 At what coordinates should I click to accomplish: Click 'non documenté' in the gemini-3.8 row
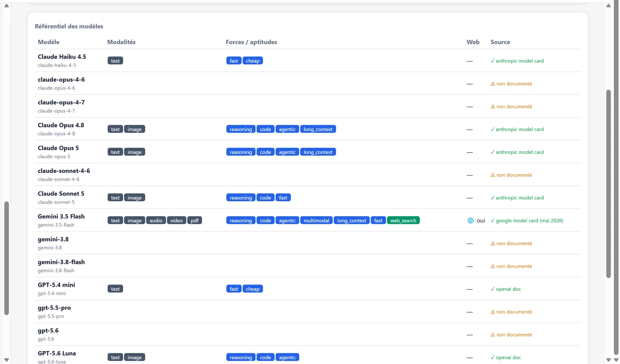click(x=514, y=244)
